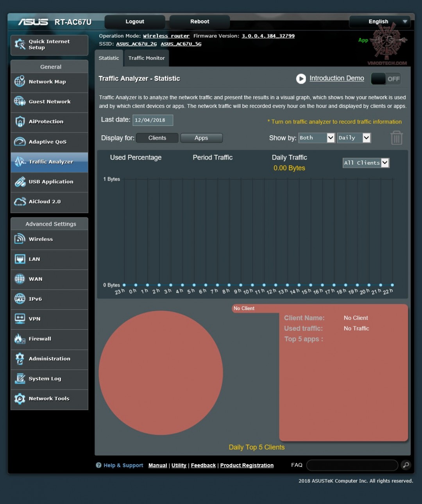Image resolution: width=422 pixels, height=504 pixels.
Task: Open the Firewall menu item
Action: click(x=49, y=339)
